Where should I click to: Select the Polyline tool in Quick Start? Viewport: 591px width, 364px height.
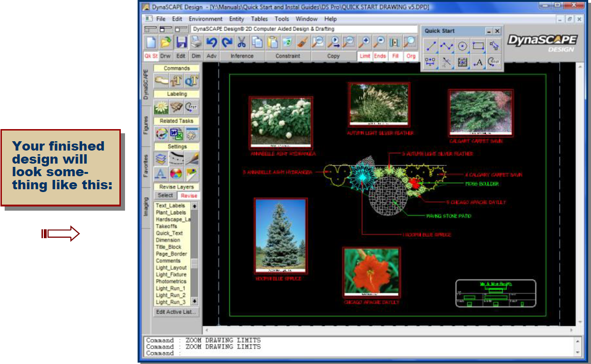[x=447, y=46]
